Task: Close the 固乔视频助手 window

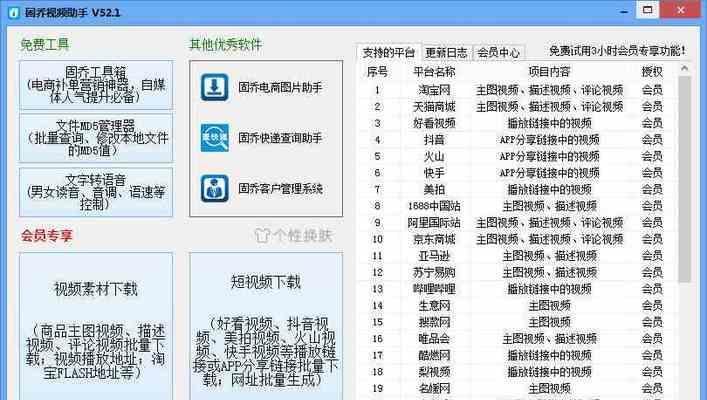Action: [681, 10]
